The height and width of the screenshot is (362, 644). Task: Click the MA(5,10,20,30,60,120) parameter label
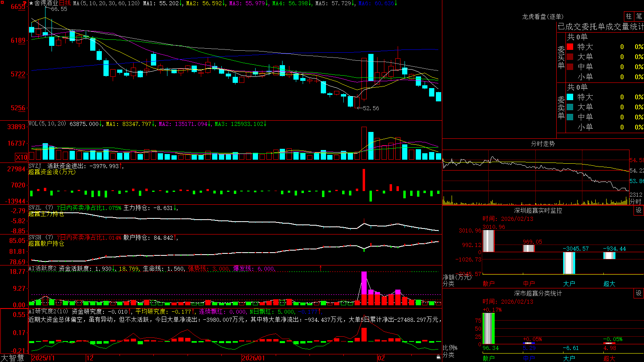pos(107,3)
